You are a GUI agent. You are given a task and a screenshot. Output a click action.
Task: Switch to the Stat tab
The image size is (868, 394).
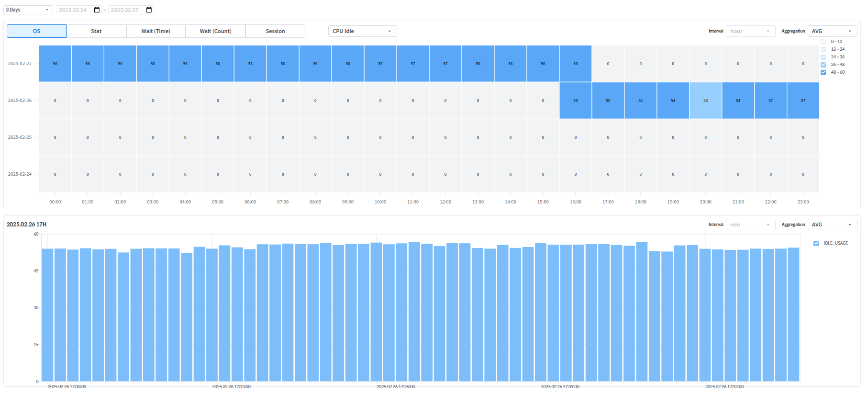tap(96, 31)
